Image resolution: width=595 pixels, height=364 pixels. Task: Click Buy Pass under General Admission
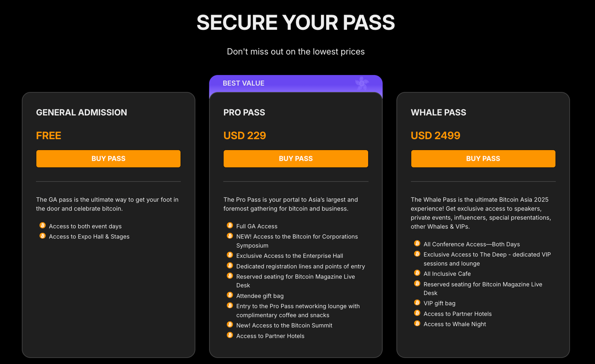(108, 159)
